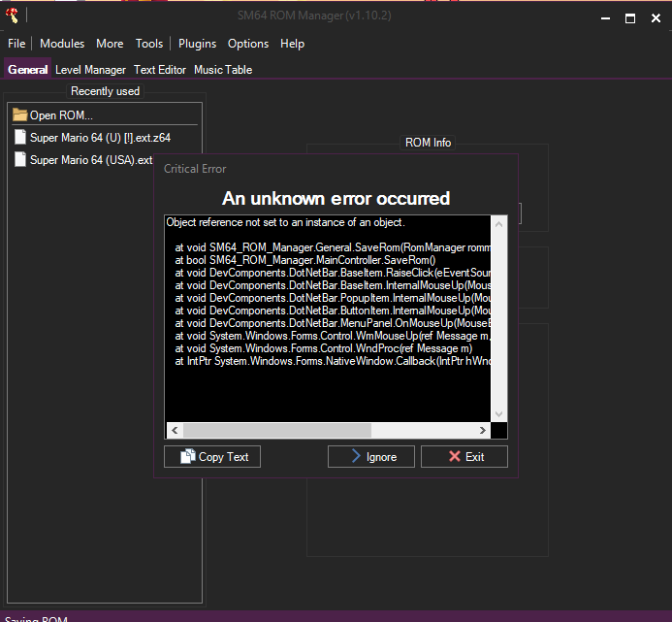This screenshot has height=622, width=672.
Task: Click file icon of Super Mario 64 (USA) entry
Action: tap(20, 160)
